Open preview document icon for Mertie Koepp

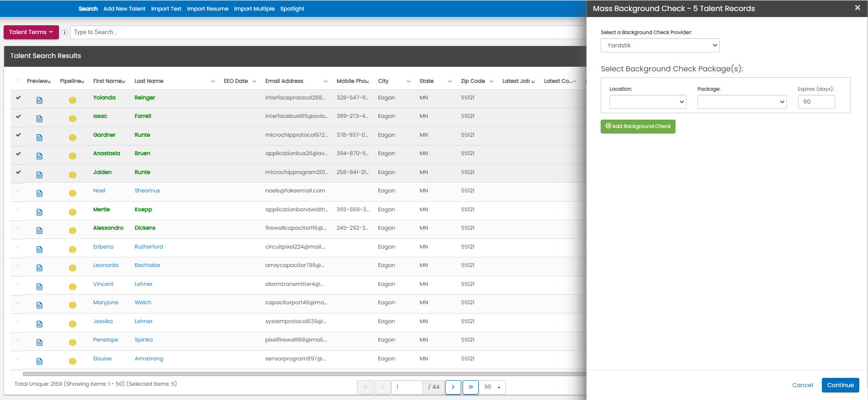(x=40, y=212)
